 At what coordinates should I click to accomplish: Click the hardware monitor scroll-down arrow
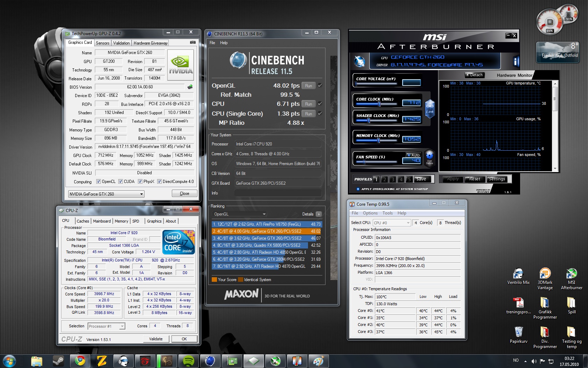coord(555,169)
